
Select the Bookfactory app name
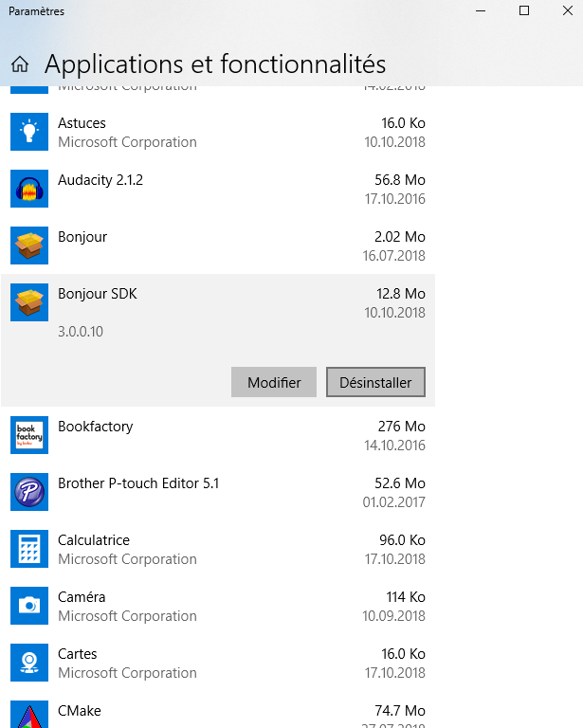95,427
